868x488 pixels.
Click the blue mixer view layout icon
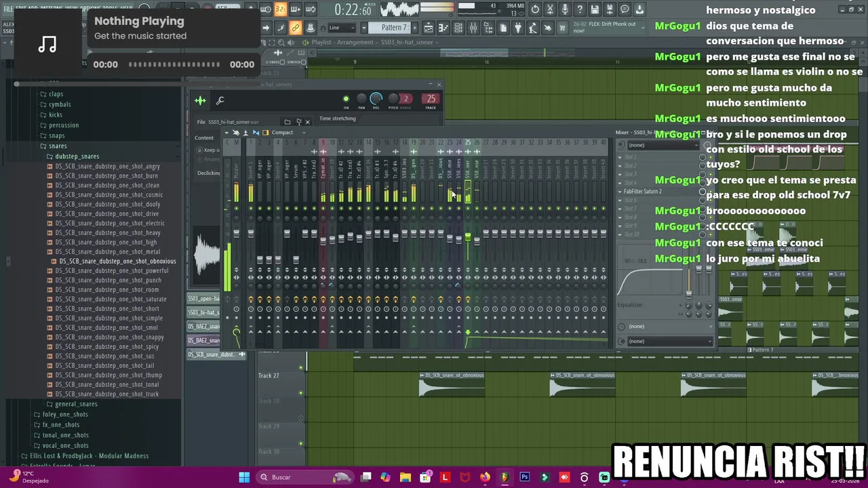coord(256,133)
